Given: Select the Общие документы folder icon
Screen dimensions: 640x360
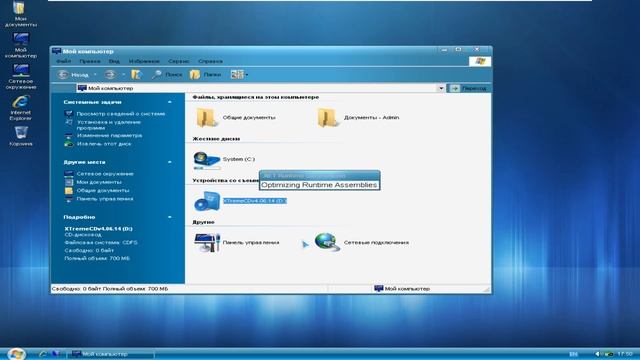Looking at the screenshot, I should [x=206, y=118].
